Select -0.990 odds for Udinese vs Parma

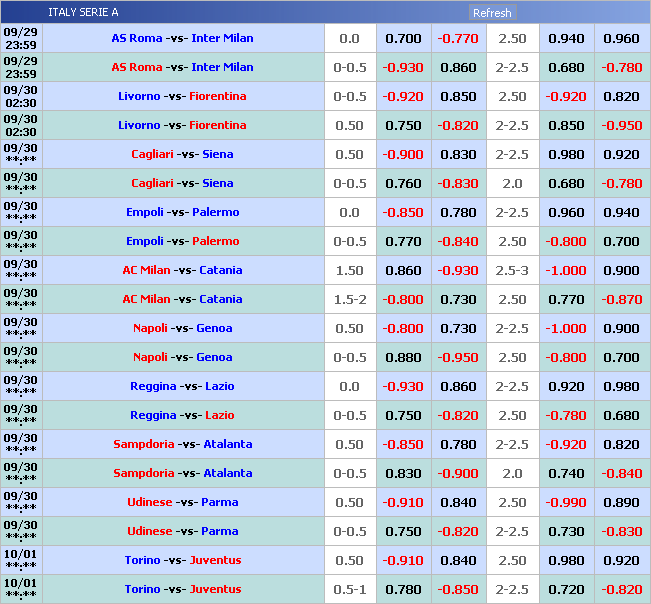[566, 503]
